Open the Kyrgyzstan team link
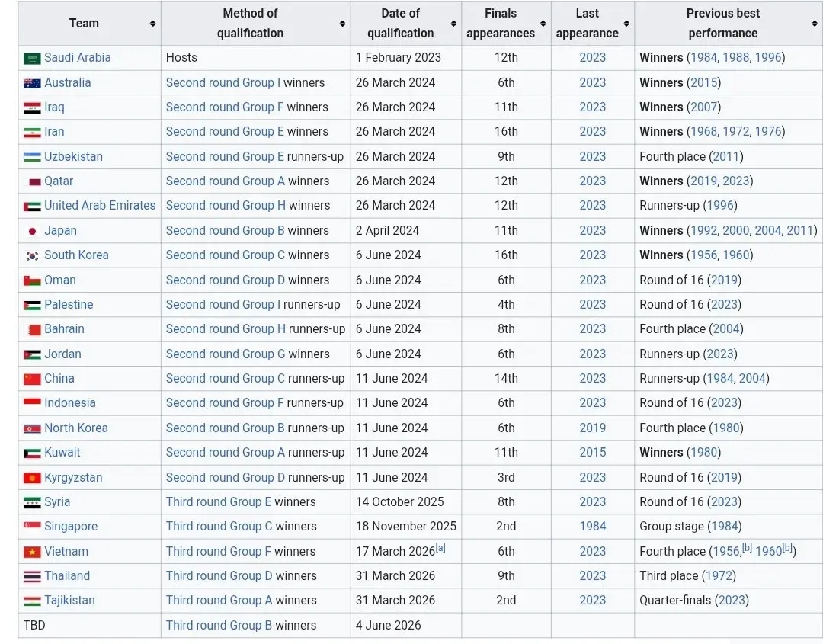This screenshot has height=644, width=823. pos(73,478)
